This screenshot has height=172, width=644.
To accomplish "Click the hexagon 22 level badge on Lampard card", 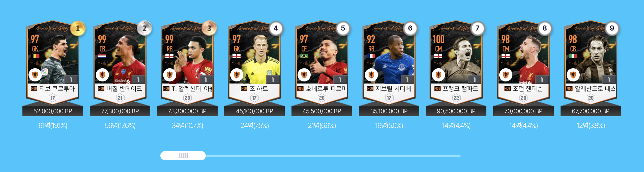I will tap(456, 98).
